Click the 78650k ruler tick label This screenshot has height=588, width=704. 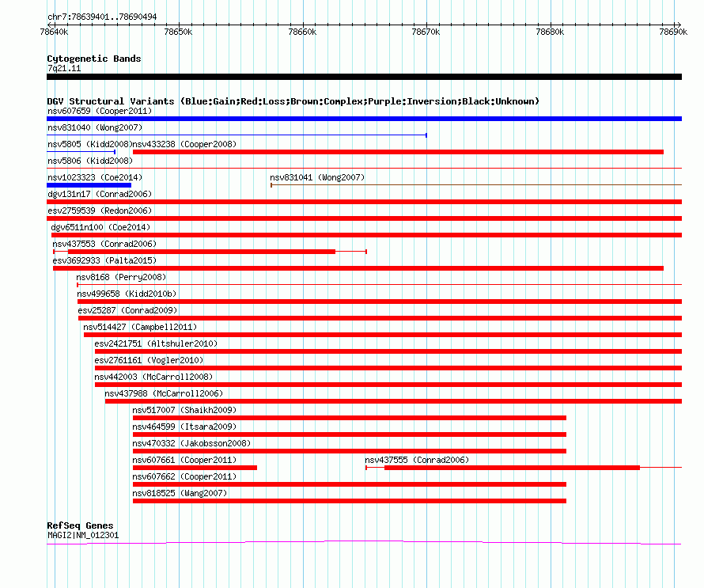click(x=178, y=32)
